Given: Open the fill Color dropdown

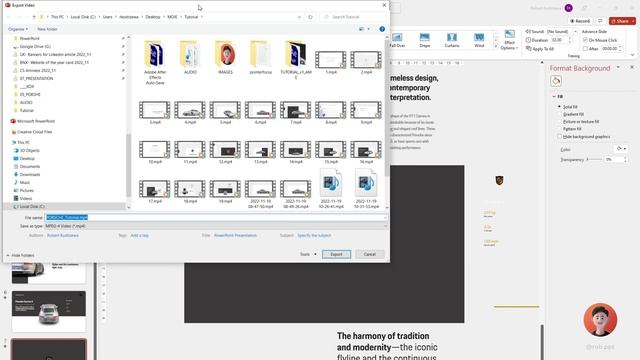Looking at the screenshot, I should click(621, 149).
